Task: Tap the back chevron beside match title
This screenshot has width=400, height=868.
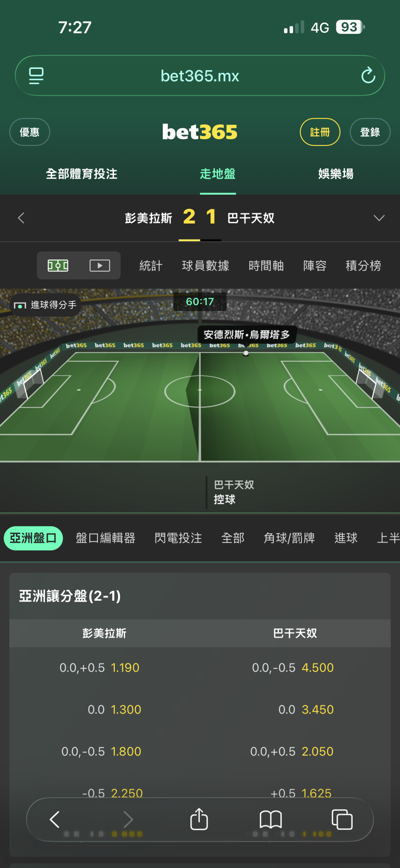Action: pyautogui.click(x=21, y=218)
